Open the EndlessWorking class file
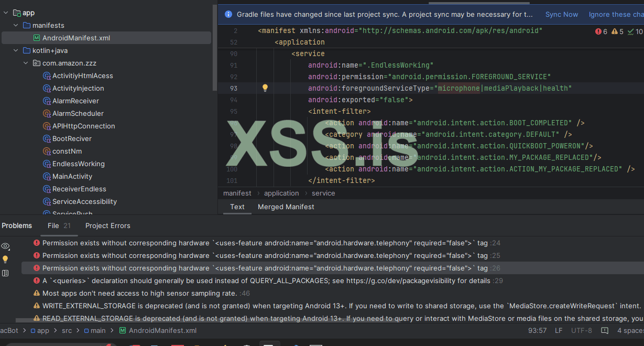Viewport: 644px width, 346px height. (78, 164)
